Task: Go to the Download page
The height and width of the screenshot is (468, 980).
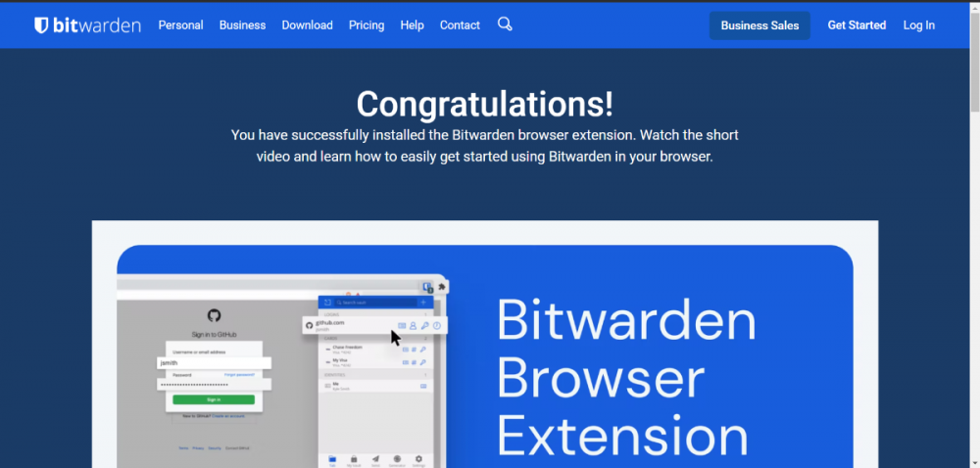Action: [x=307, y=25]
